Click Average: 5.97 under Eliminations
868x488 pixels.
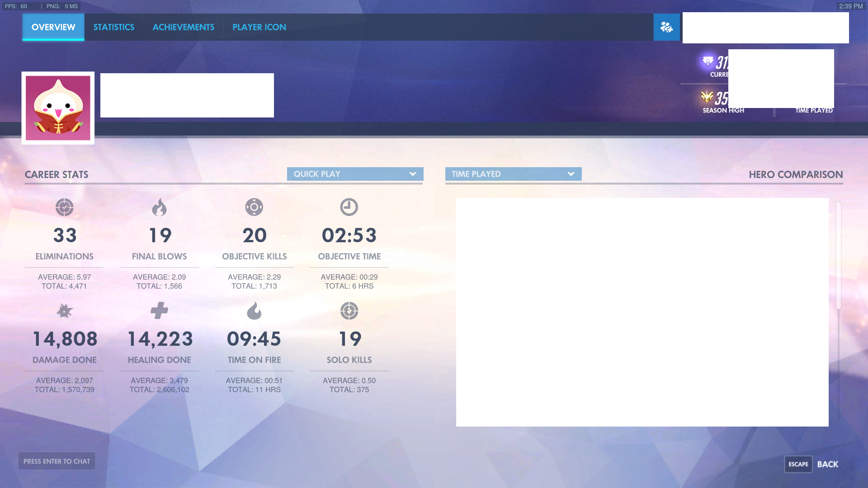pyautogui.click(x=65, y=277)
